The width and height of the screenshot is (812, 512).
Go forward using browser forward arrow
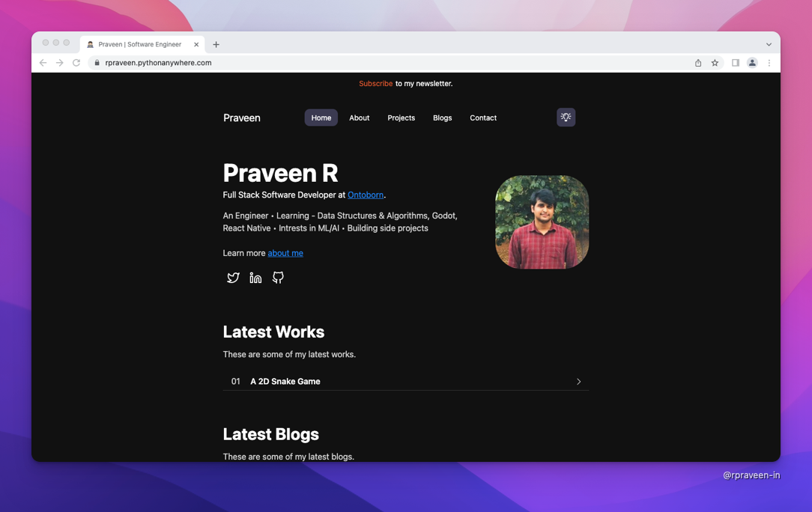[x=60, y=63]
